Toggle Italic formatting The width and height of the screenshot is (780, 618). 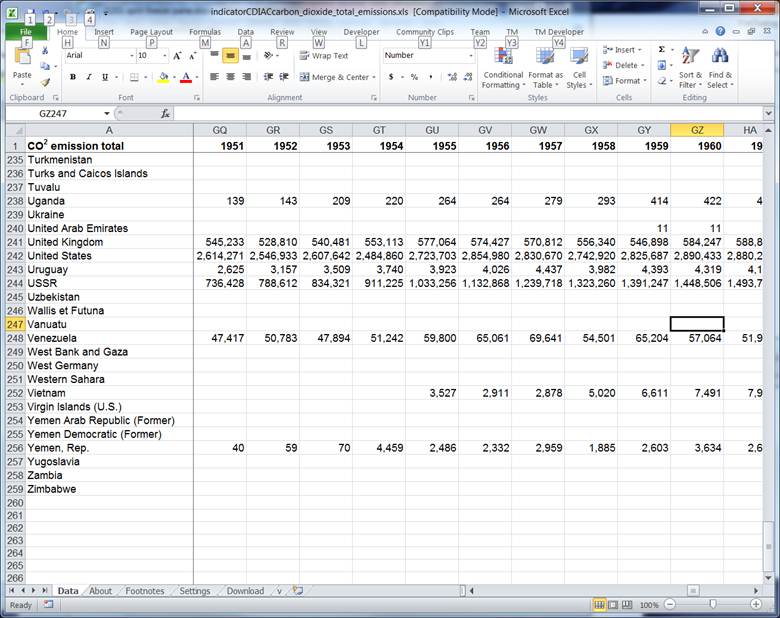click(x=89, y=77)
